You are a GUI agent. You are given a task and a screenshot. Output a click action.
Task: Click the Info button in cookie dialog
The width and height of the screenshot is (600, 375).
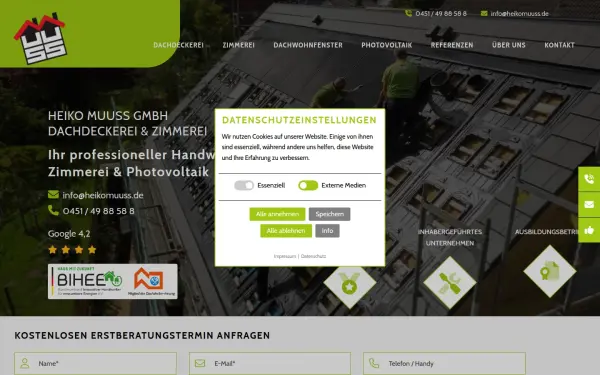[x=327, y=231]
